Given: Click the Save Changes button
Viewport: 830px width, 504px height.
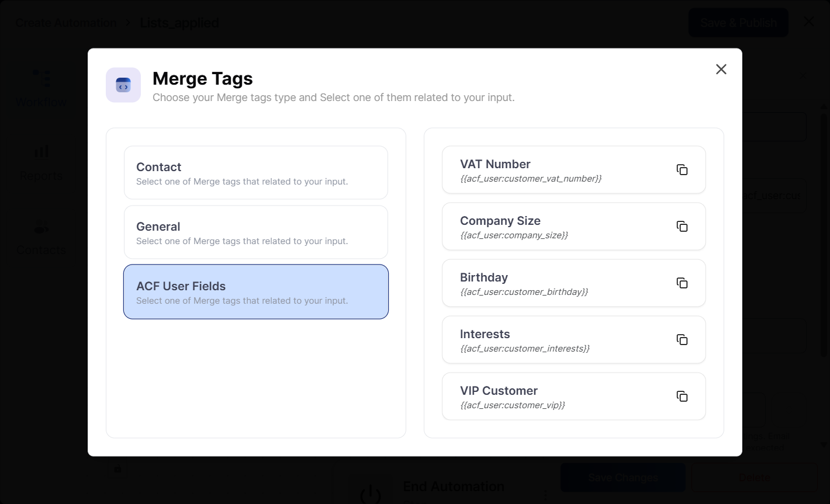Looking at the screenshot, I should click(622, 477).
